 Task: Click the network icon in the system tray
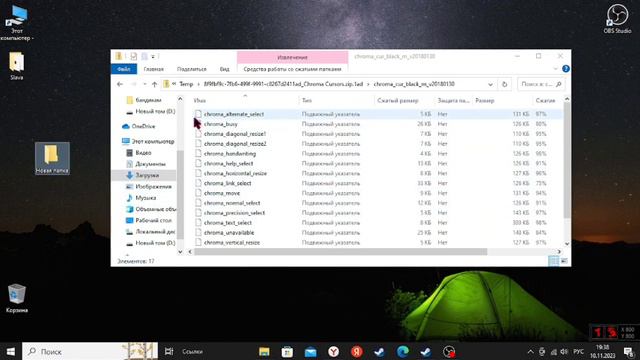point(554,351)
